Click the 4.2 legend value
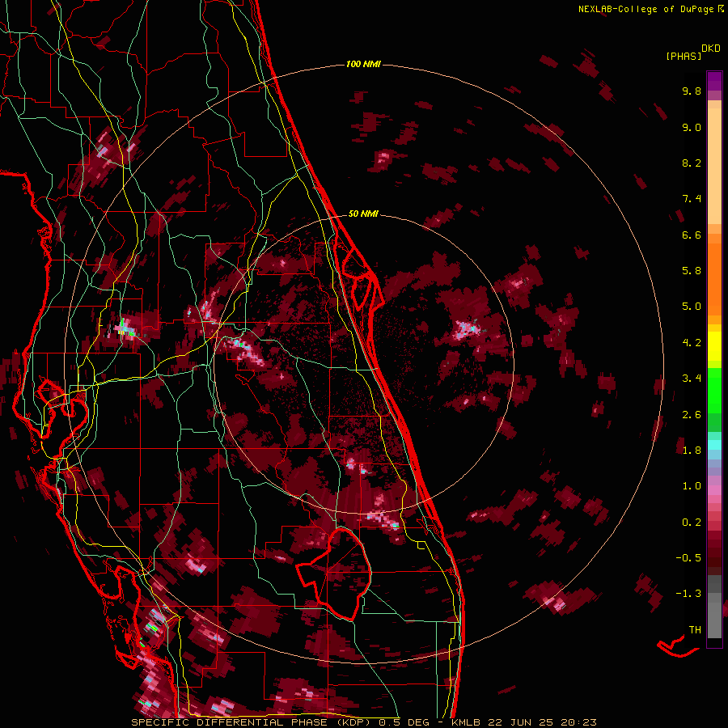Image resolution: width=728 pixels, height=728 pixels. pos(692,343)
